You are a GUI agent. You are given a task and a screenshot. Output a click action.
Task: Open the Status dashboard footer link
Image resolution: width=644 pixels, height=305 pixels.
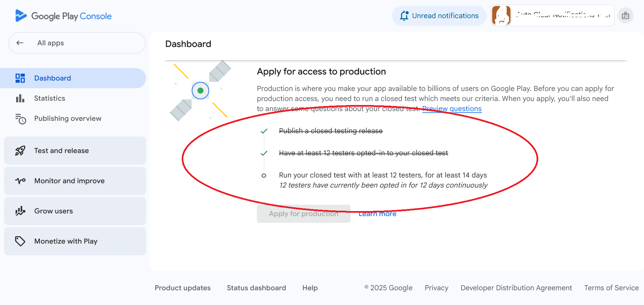click(256, 288)
